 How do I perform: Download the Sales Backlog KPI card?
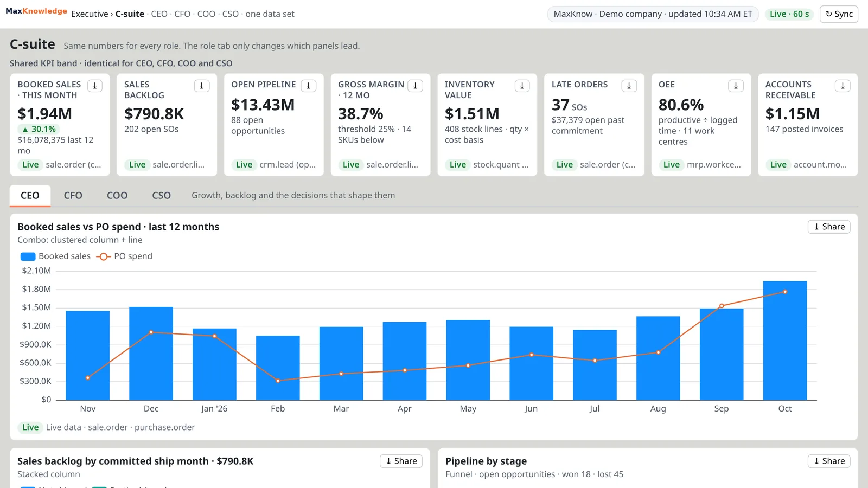point(202,86)
